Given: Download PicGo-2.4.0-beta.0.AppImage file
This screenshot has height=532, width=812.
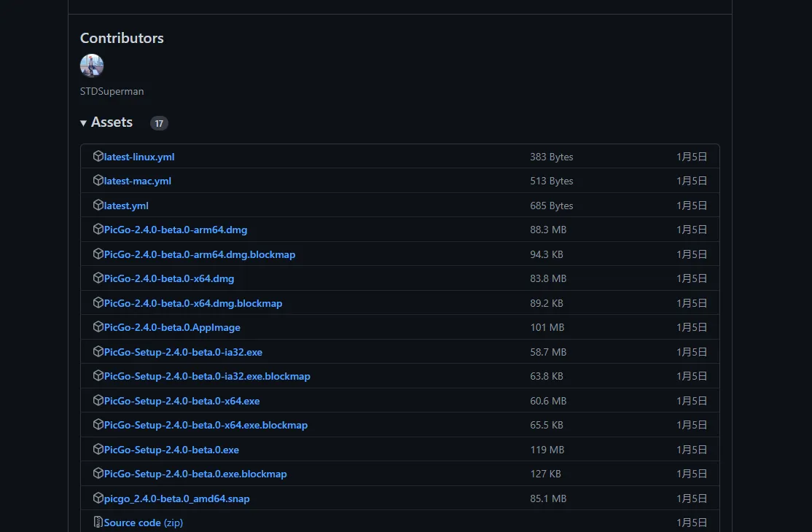Looking at the screenshot, I should click(172, 327).
